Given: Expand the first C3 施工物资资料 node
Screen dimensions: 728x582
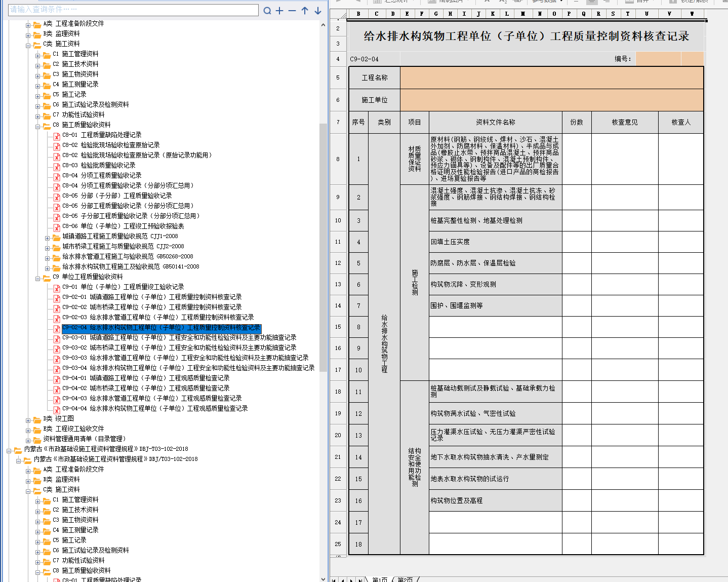Looking at the screenshot, I should tap(38, 75).
